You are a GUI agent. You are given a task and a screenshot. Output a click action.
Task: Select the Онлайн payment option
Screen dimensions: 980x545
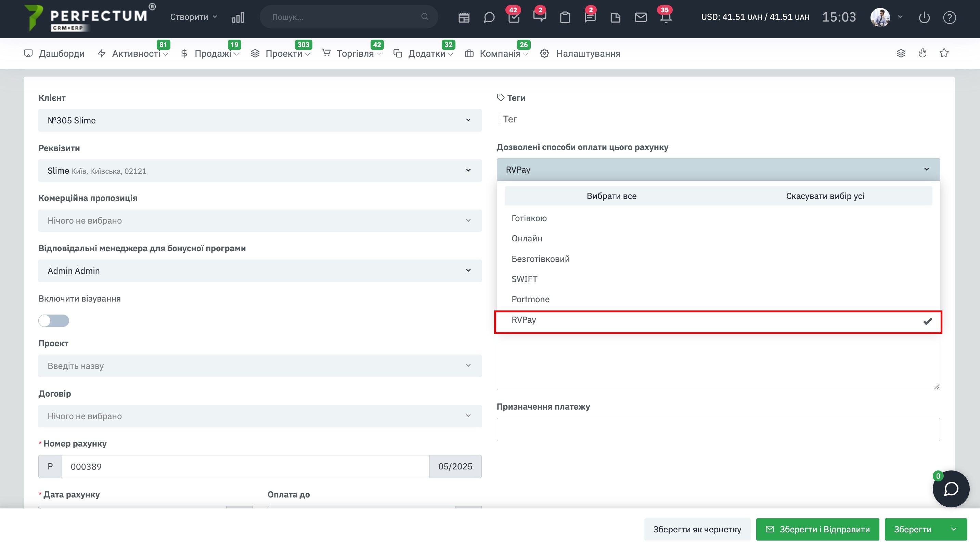(x=718, y=238)
